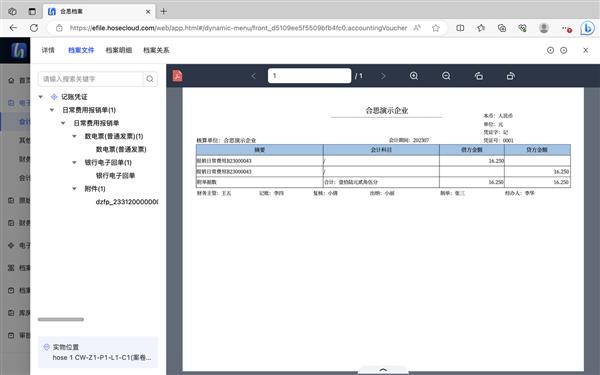Open workspaces icon at top left
600x375 pixels.
(x=12, y=11)
